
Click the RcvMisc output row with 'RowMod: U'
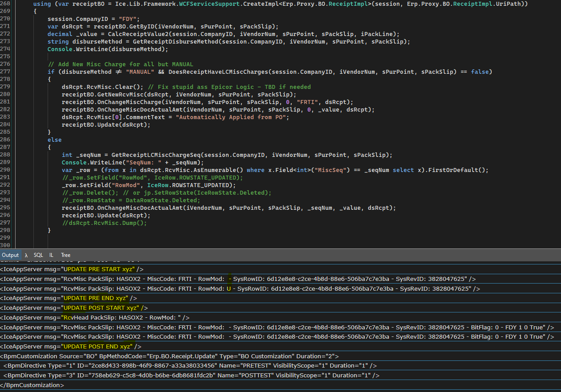pyautogui.click(x=280, y=288)
